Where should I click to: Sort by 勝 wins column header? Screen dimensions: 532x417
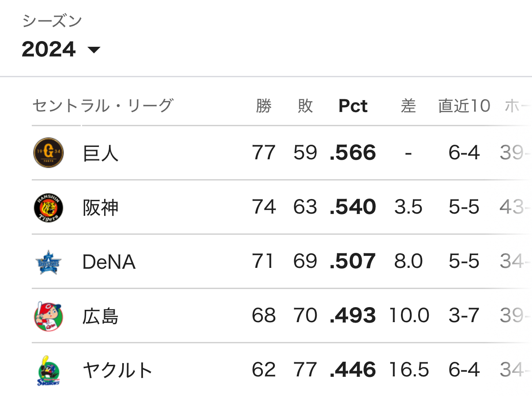coord(263,106)
